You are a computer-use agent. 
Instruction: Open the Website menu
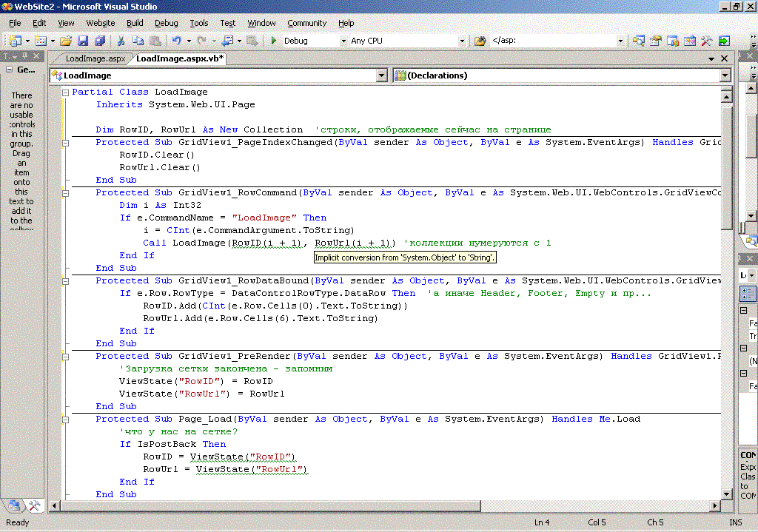tap(101, 23)
